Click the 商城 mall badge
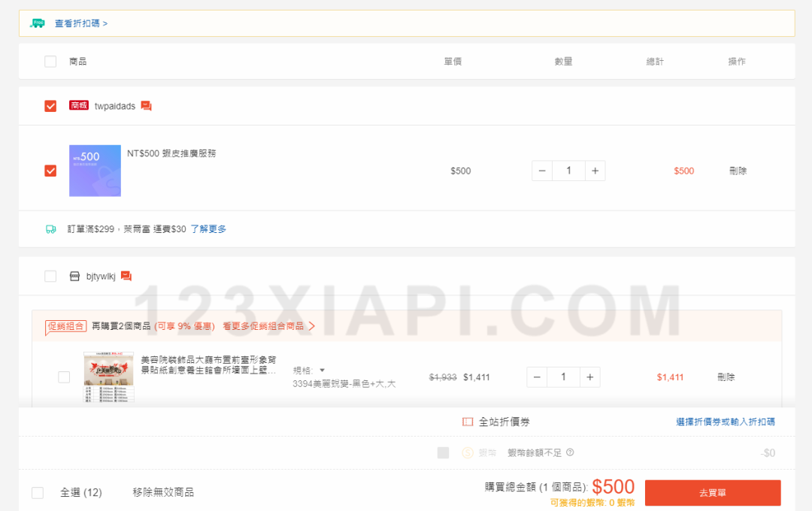Screen dimensions: 812x511 pyautogui.click(x=79, y=106)
